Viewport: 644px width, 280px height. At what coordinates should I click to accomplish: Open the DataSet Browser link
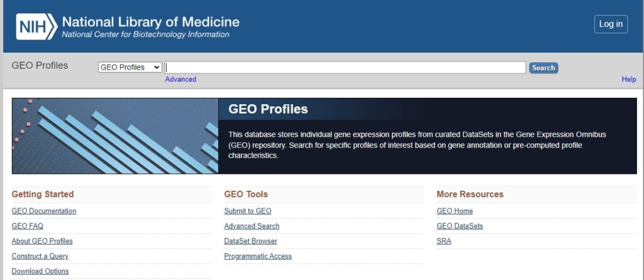250,241
